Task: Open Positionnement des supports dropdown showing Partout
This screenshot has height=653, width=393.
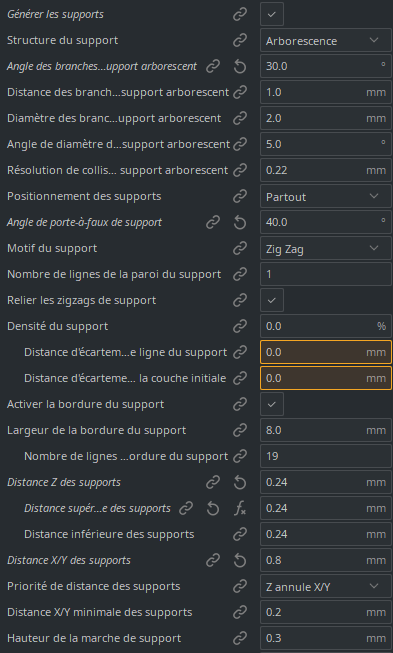Action: pyautogui.click(x=326, y=196)
